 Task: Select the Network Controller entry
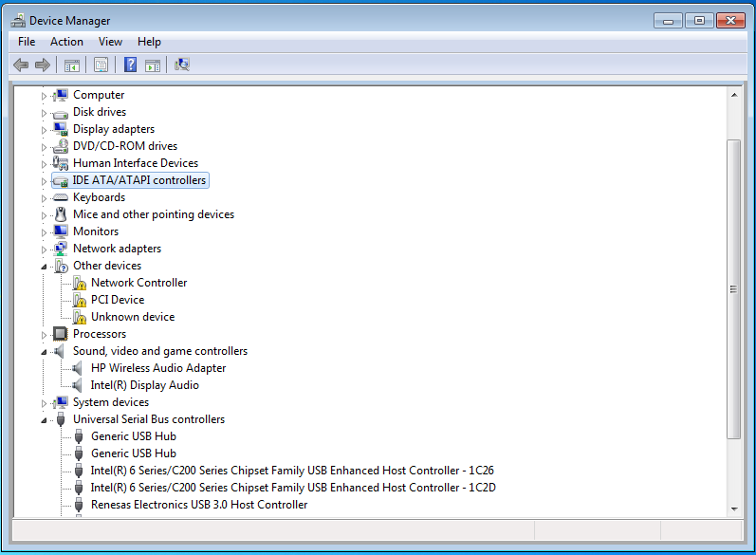point(138,283)
